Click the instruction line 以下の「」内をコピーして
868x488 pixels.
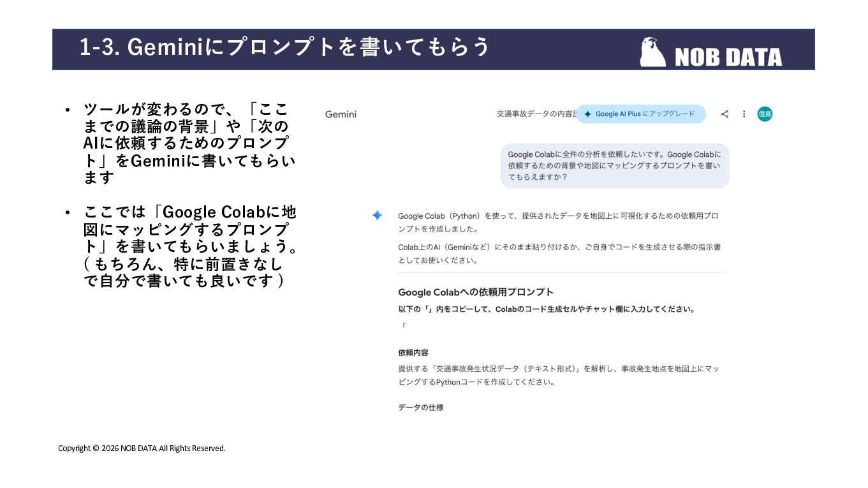tap(547, 309)
